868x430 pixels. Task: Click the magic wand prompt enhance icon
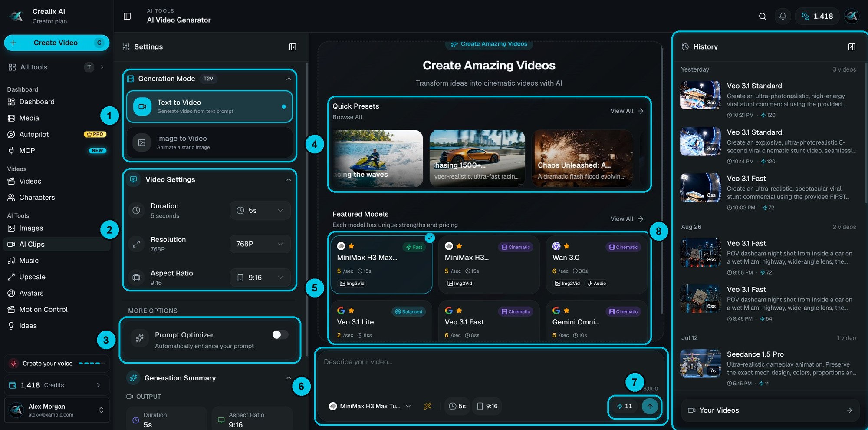[x=427, y=406]
